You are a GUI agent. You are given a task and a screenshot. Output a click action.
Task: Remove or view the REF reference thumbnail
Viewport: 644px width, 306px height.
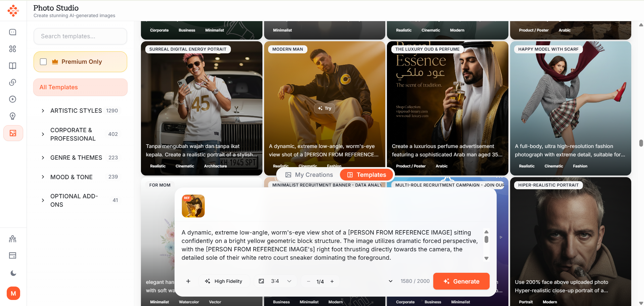click(193, 206)
